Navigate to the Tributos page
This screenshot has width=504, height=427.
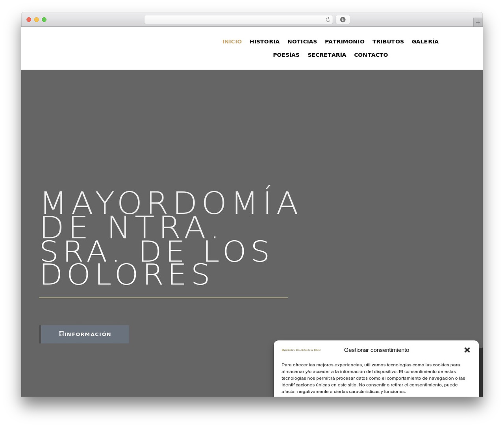388,41
